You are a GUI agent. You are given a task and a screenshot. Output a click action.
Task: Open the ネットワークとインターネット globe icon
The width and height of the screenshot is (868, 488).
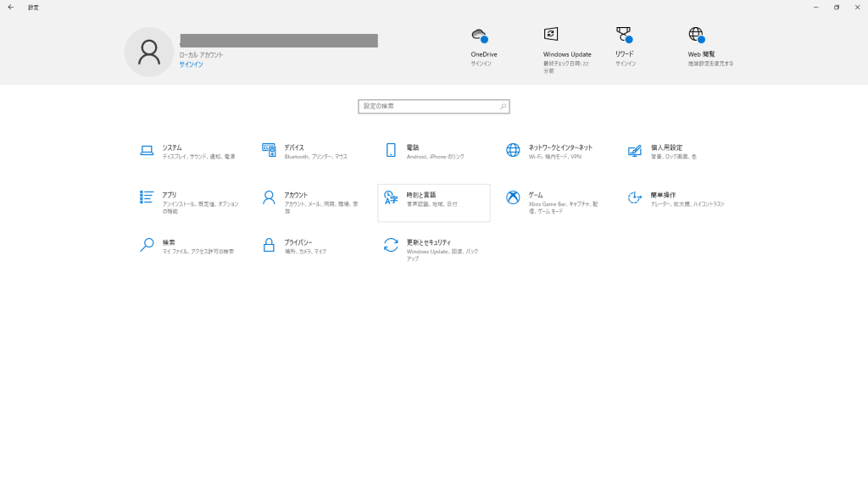tap(513, 150)
